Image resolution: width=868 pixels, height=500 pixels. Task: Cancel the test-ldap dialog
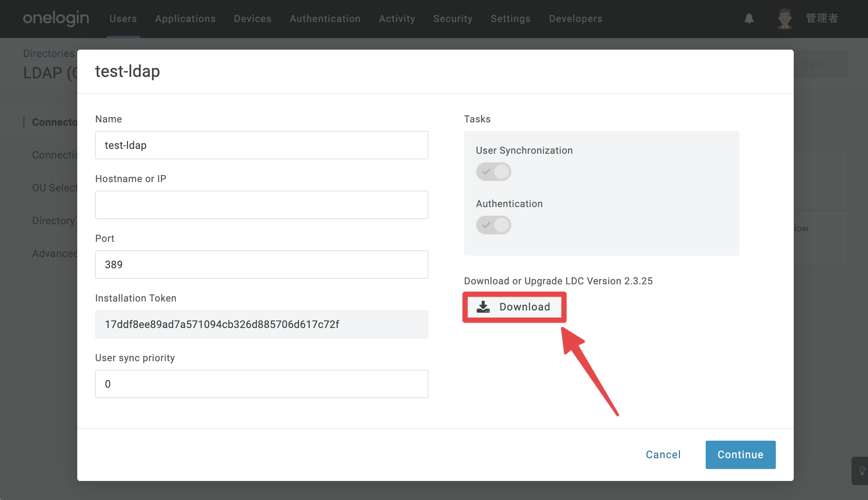(x=663, y=454)
